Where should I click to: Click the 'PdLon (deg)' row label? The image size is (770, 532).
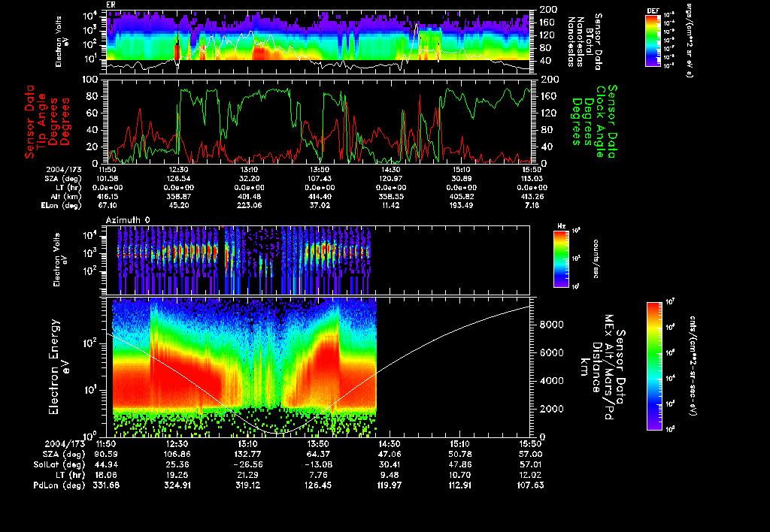[x=59, y=485]
